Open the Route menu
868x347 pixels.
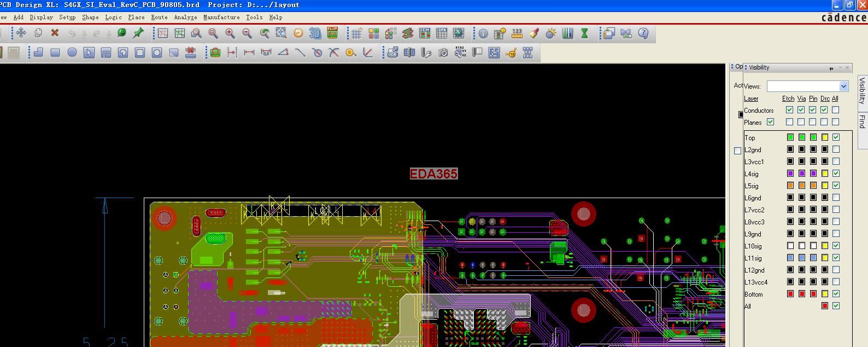[159, 17]
